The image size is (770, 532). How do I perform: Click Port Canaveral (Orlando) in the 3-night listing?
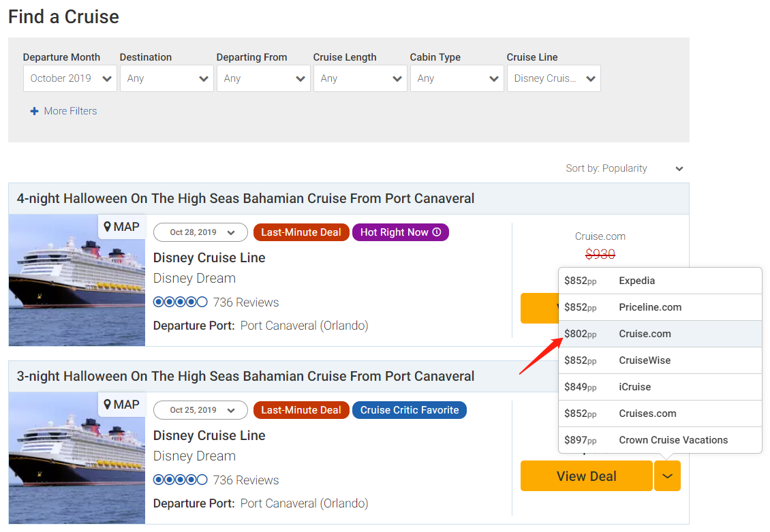click(x=304, y=503)
